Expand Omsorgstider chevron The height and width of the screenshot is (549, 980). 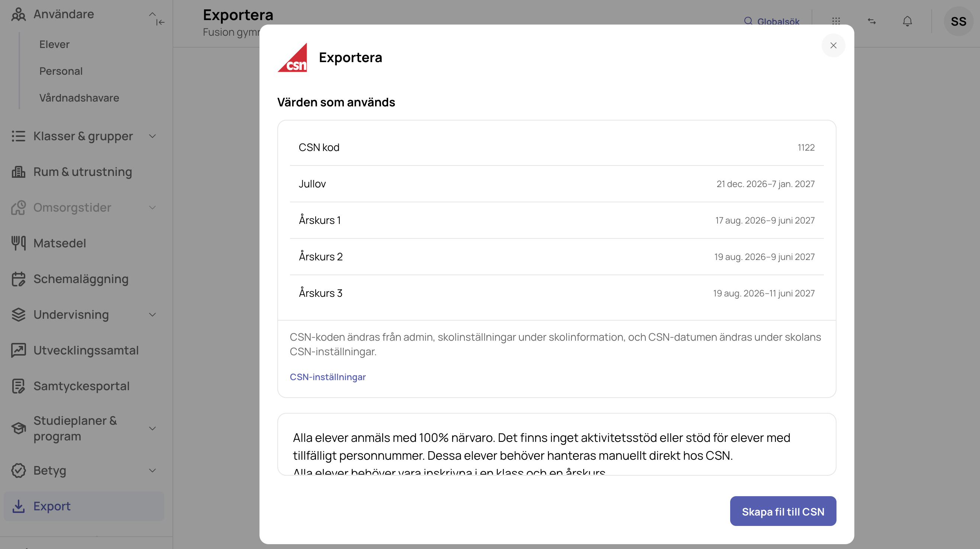tap(152, 208)
